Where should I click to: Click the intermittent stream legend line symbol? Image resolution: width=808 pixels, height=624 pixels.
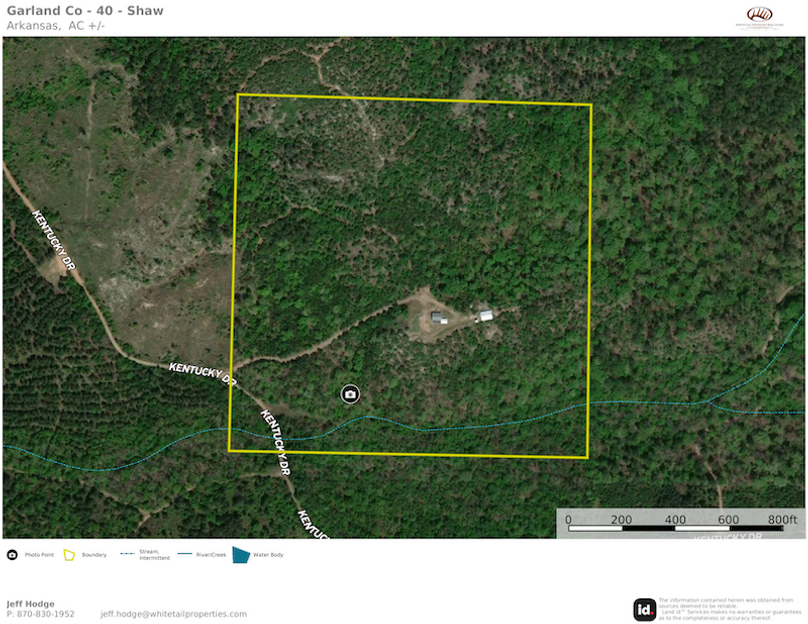pyautogui.click(x=127, y=554)
